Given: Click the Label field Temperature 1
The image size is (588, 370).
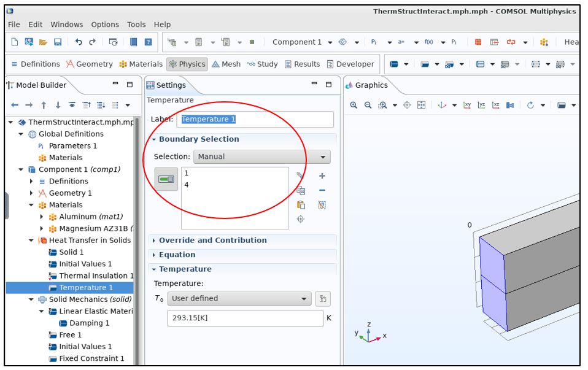Looking at the screenshot, I should coord(255,120).
